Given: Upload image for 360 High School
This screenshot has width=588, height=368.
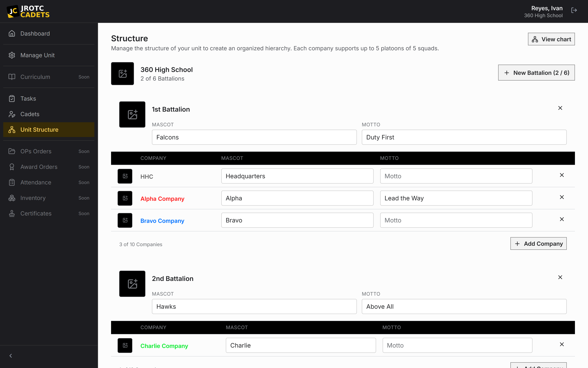Looking at the screenshot, I should (122, 74).
